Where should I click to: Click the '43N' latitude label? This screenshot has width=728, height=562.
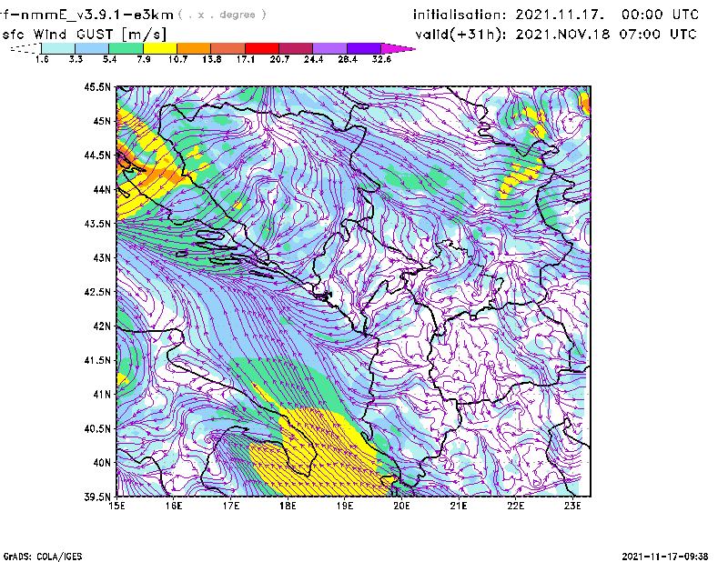tap(102, 257)
